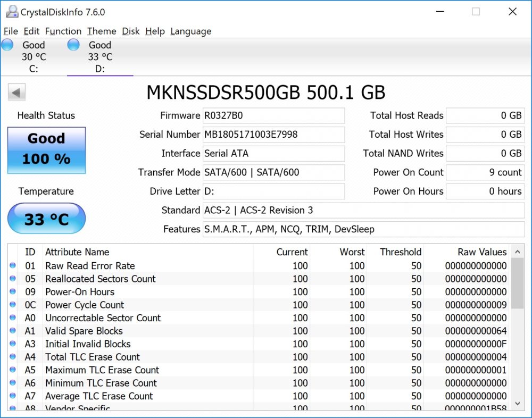The width and height of the screenshot is (532, 418).
Task: Click the Drive Letter field D:
Action: pyautogui.click(x=273, y=191)
